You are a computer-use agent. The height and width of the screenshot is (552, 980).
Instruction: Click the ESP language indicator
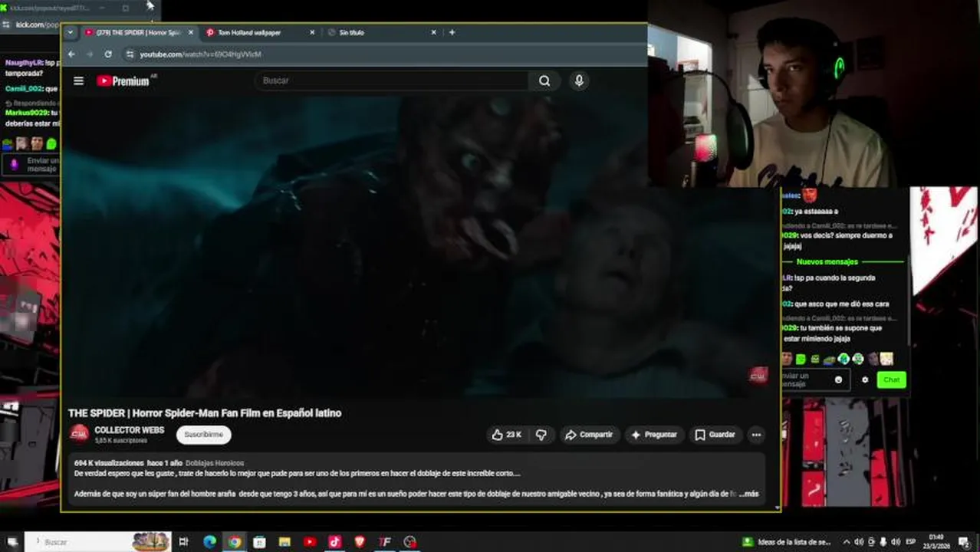point(911,542)
